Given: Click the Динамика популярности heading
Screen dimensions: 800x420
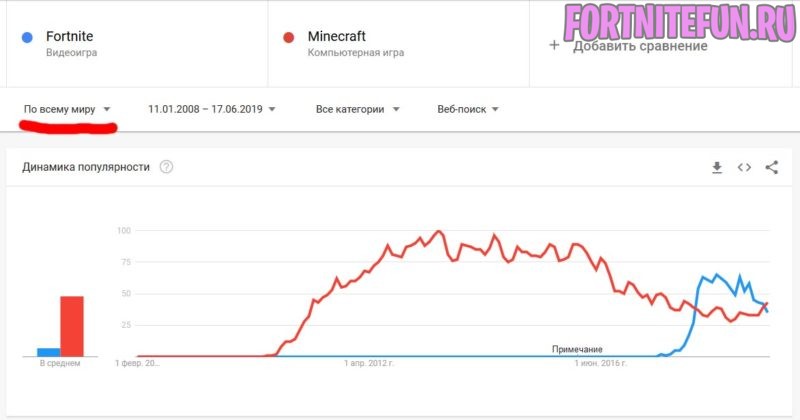Looking at the screenshot, I should [x=86, y=167].
